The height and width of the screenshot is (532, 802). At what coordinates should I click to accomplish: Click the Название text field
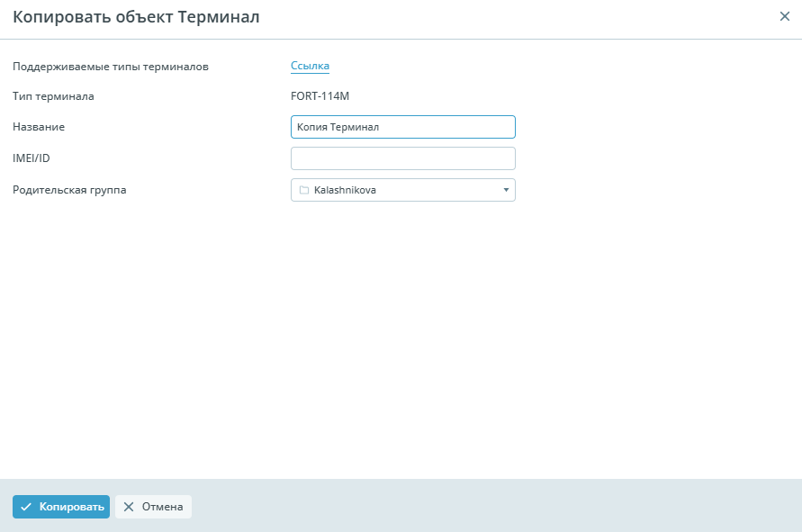point(402,127)
